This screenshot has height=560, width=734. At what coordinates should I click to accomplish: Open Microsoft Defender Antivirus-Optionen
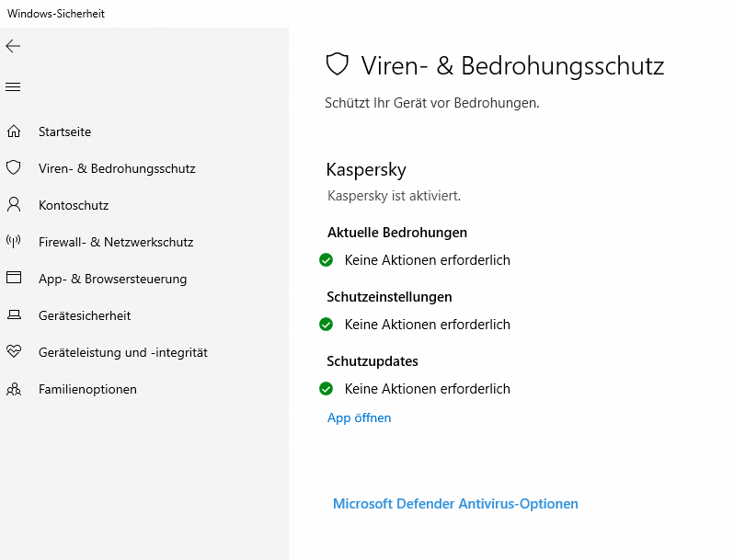pos(455,504)
